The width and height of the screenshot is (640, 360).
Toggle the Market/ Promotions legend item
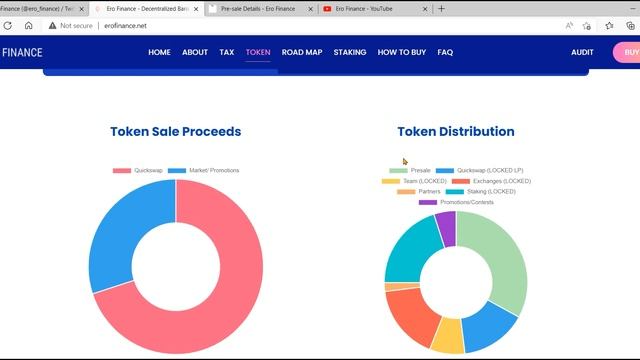click(203, 170)
